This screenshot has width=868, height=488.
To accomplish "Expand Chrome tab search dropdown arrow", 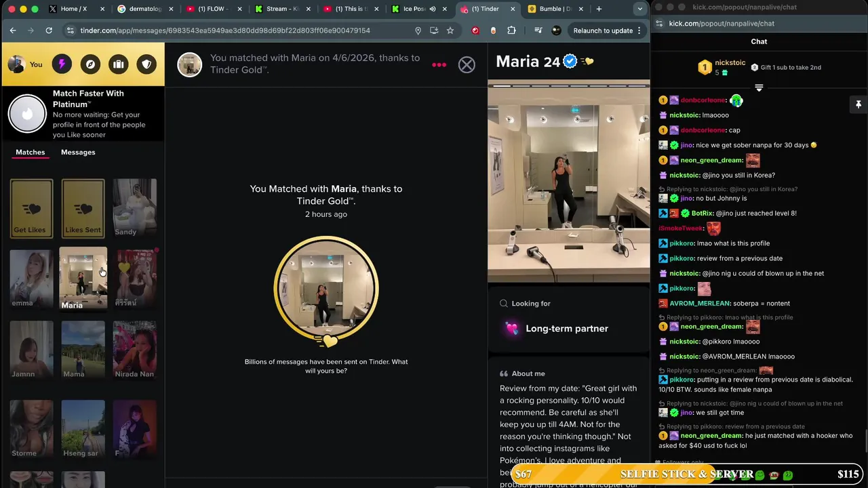I will point(640,9).
